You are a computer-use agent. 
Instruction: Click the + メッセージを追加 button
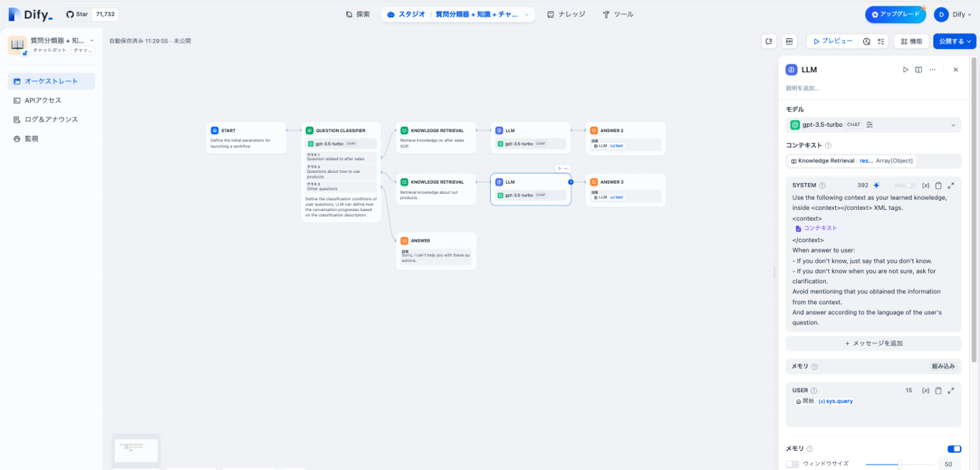tap(873, 343)
